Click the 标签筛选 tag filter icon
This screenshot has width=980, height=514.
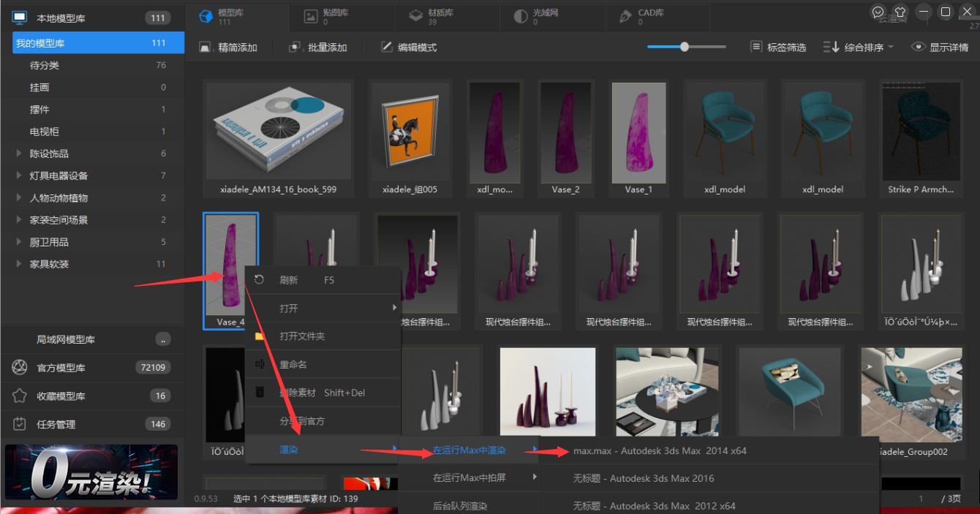[756, 47]
